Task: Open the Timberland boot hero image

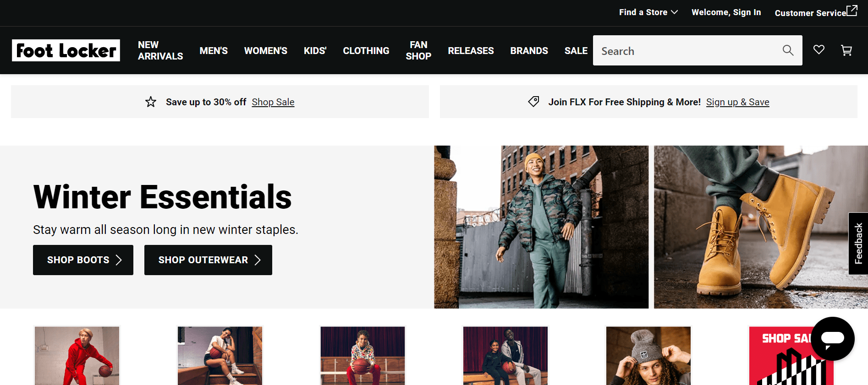Action: [x=761, y=227]
